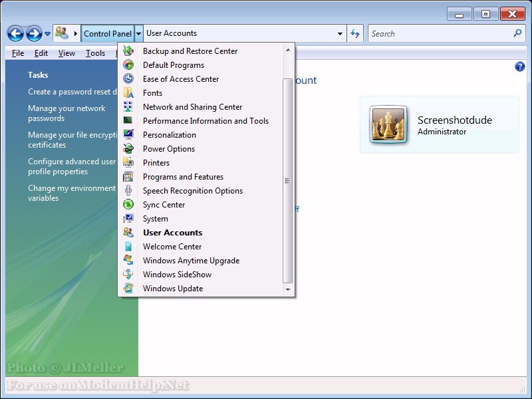Screen dimensions: 532x399
Task: Expand the root breadcrumb arrow before Control Panel
Action: (76, 33)
